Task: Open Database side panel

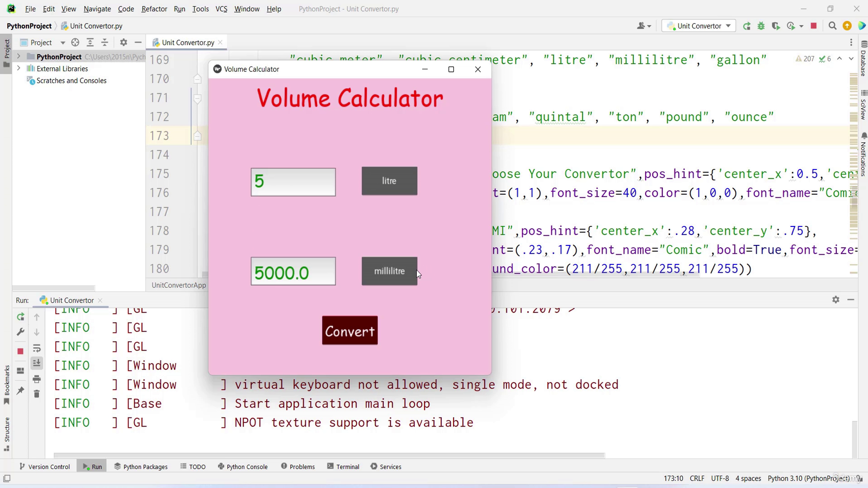Action: [x=863, y=59]
